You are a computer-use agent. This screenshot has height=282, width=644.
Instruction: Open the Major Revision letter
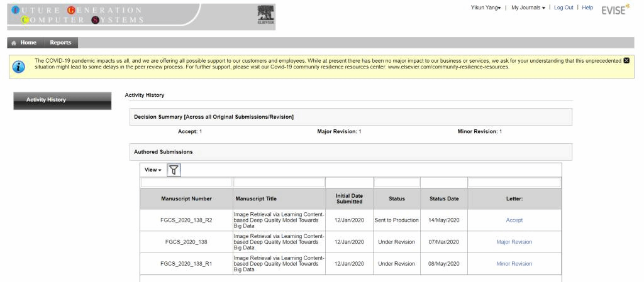click(514, 242)
